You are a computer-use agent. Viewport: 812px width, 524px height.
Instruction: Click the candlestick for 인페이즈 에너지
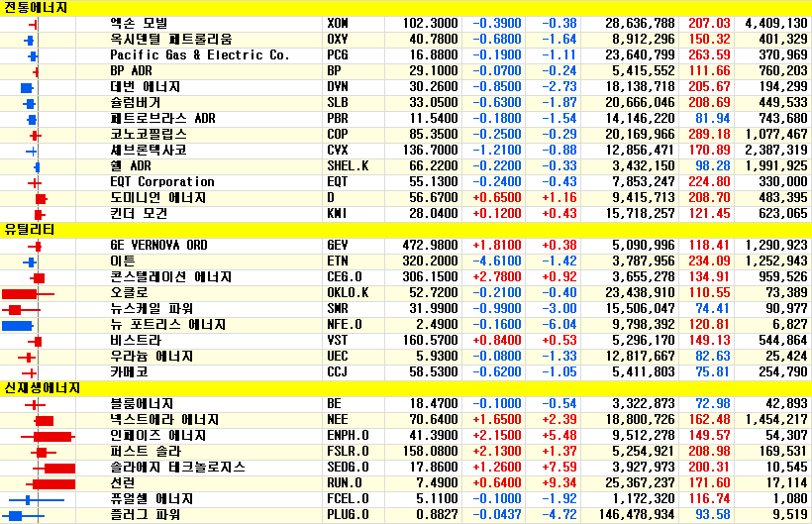[48, 437]
